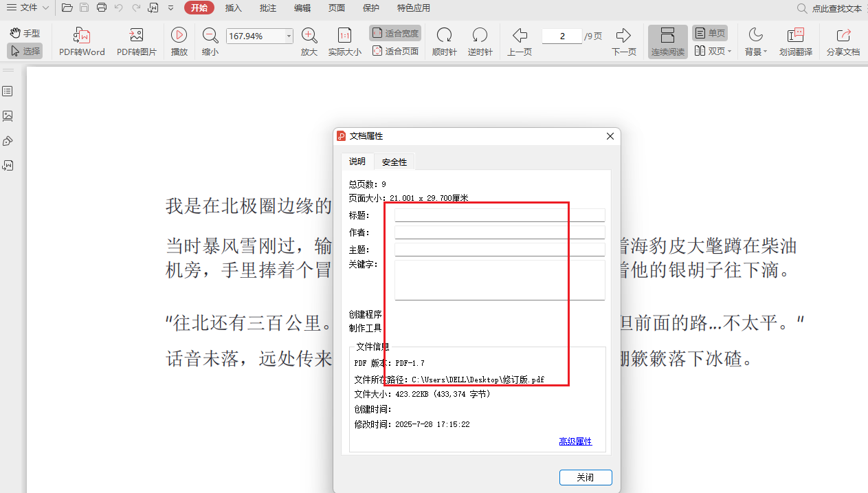Open 划词翻译 translation tool
The image size is (868, 493).
tap(795, 41)
